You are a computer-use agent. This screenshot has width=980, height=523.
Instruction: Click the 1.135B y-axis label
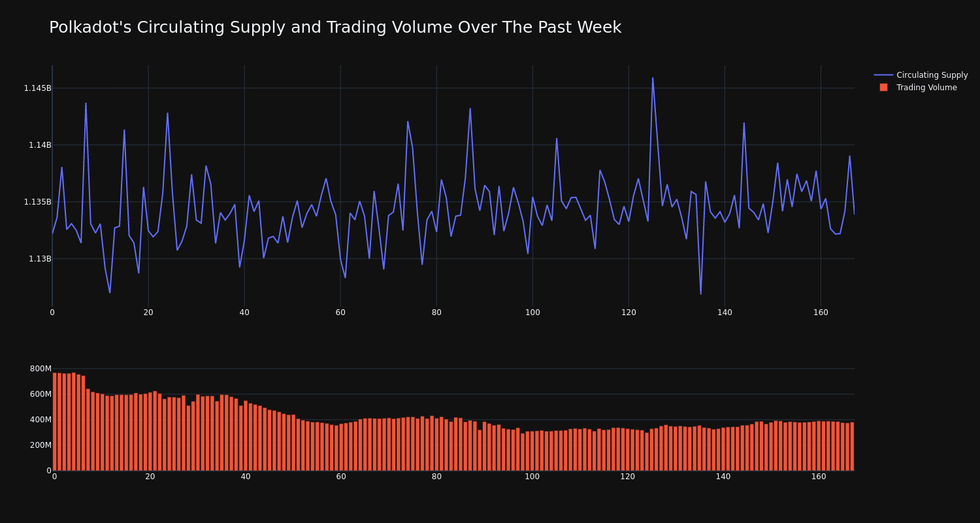[x=37, y=202]
